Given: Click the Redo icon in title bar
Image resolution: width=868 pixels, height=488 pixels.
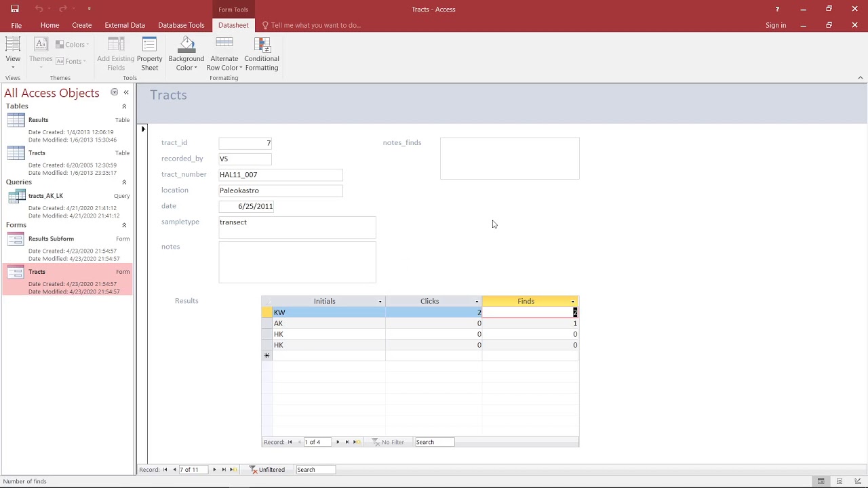Looking at the screenshot, I should pyautogui.click(x=63, y=9).
